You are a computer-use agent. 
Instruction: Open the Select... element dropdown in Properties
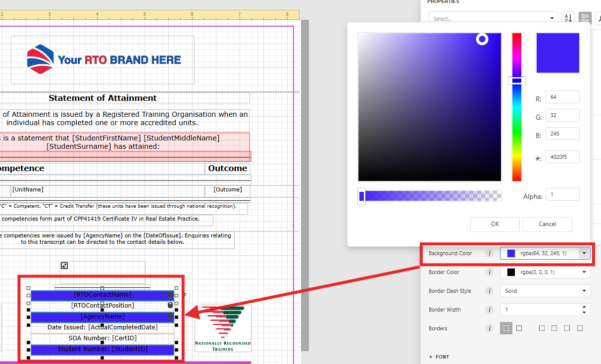pyautogui.click(x=493, y=18)
